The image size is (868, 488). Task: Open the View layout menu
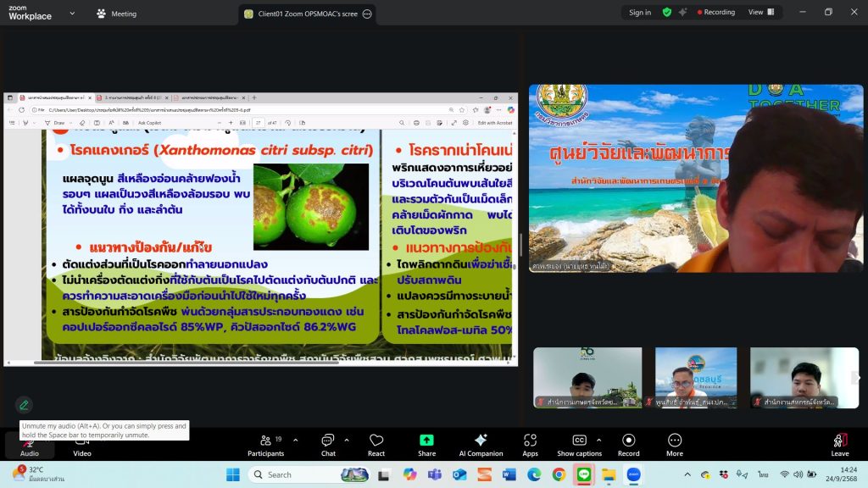click(760, 13)
